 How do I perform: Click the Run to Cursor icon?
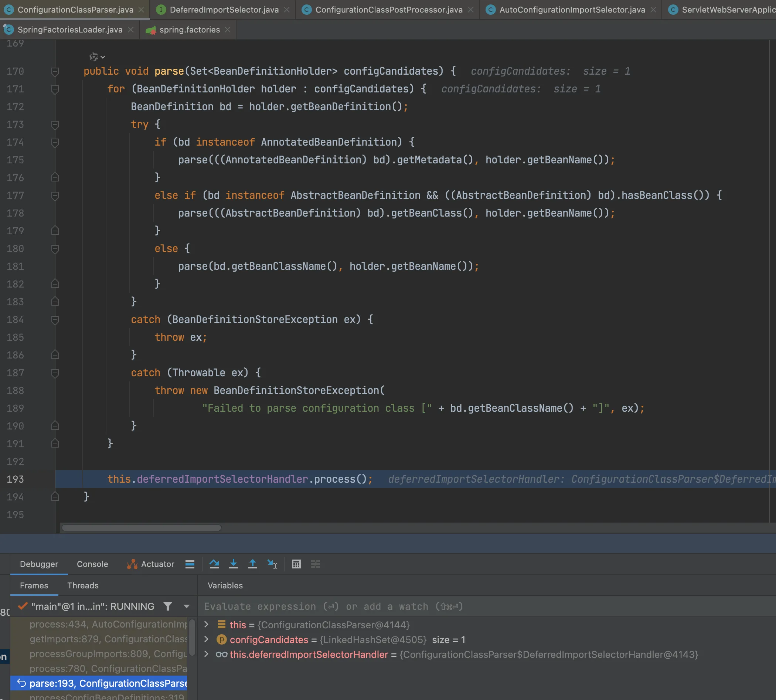pos(272,564)
